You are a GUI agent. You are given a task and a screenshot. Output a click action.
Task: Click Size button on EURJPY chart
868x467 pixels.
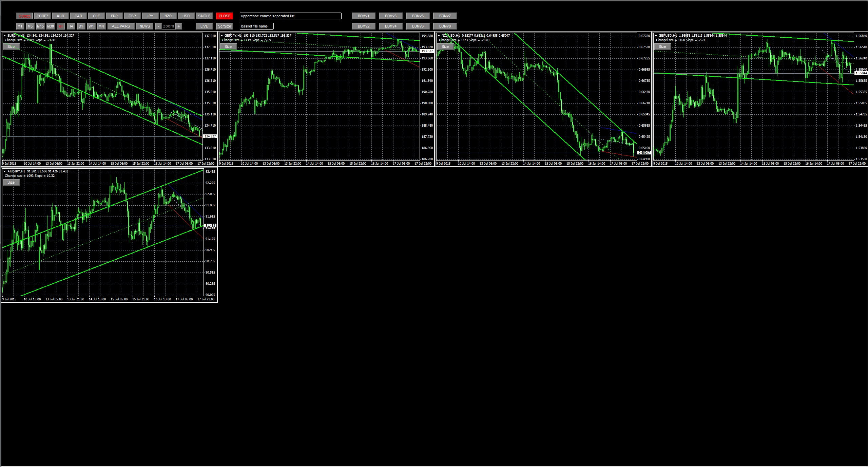click(11, 46)
